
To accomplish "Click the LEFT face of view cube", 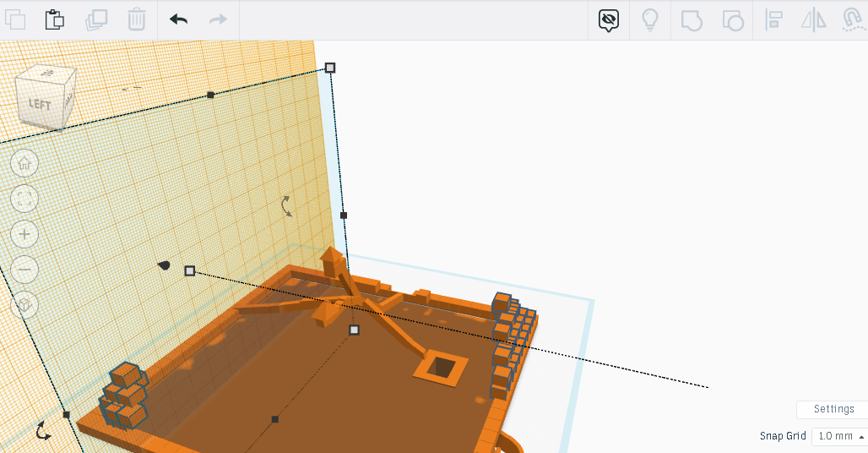I will click(x=38, y=104).
